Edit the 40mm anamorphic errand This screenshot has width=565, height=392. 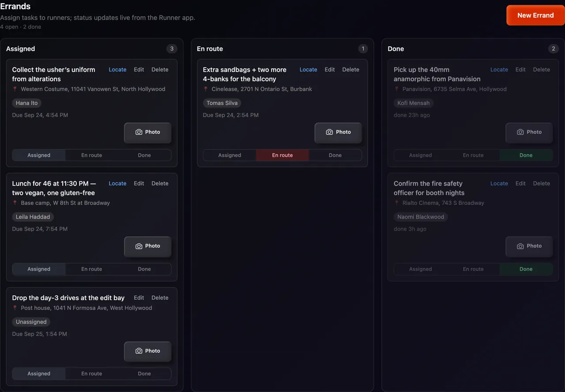[520, 70]
